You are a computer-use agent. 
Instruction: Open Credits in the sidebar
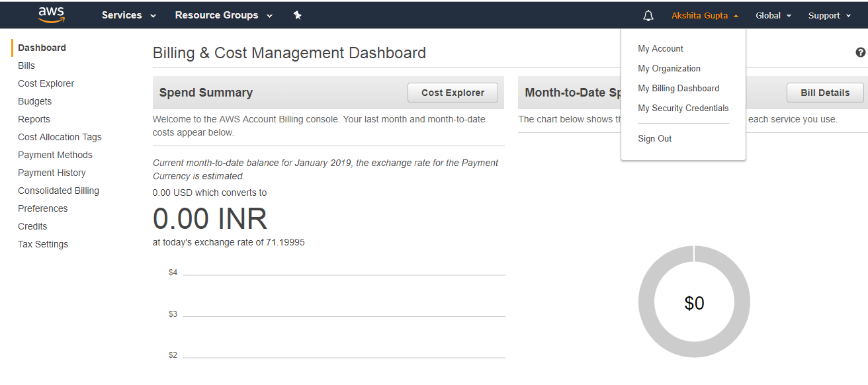(32, 226)
